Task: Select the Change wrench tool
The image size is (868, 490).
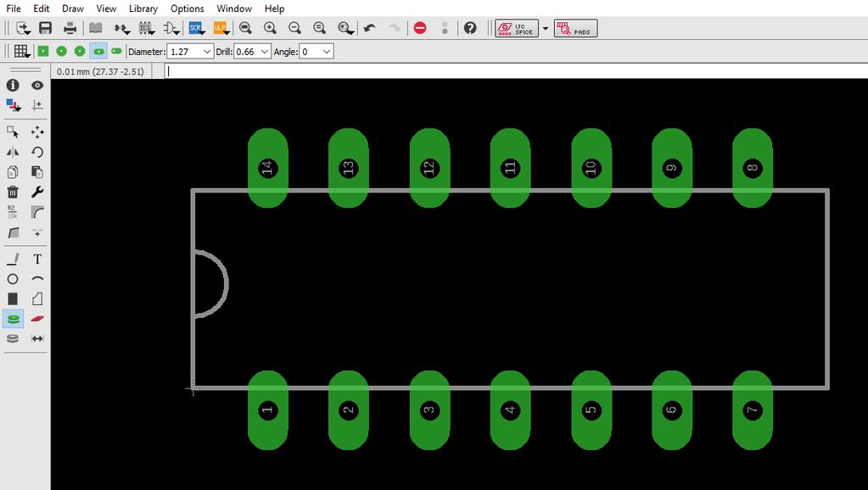Action: (37, 192)
